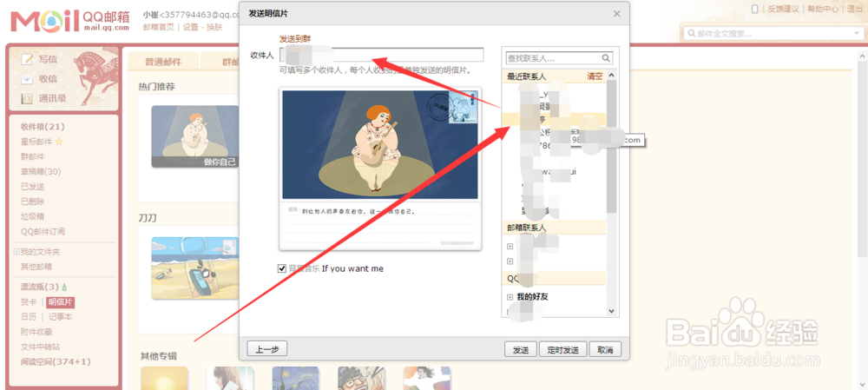Click the postcard preview image in dialog
Screen dimensions: 868x390
coord(380,144)
